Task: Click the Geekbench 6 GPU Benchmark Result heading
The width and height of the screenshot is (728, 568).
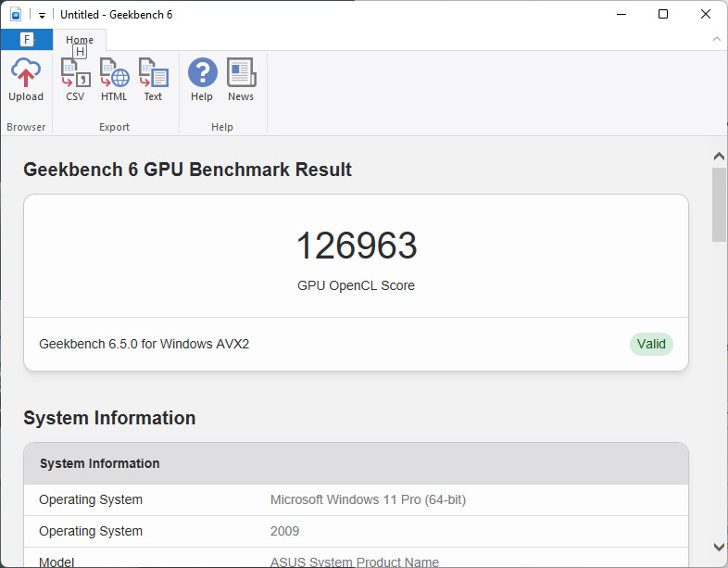Action: tap(188, 170)
